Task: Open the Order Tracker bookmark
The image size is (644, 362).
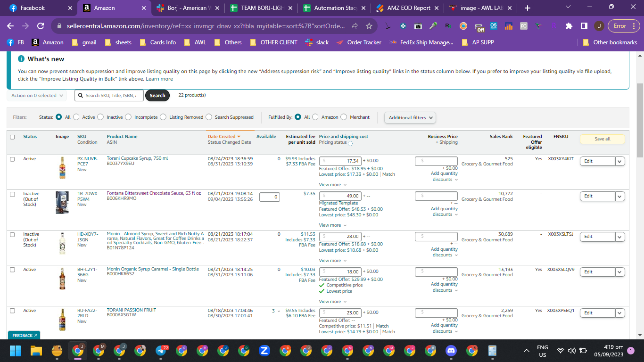Action: 359,42
